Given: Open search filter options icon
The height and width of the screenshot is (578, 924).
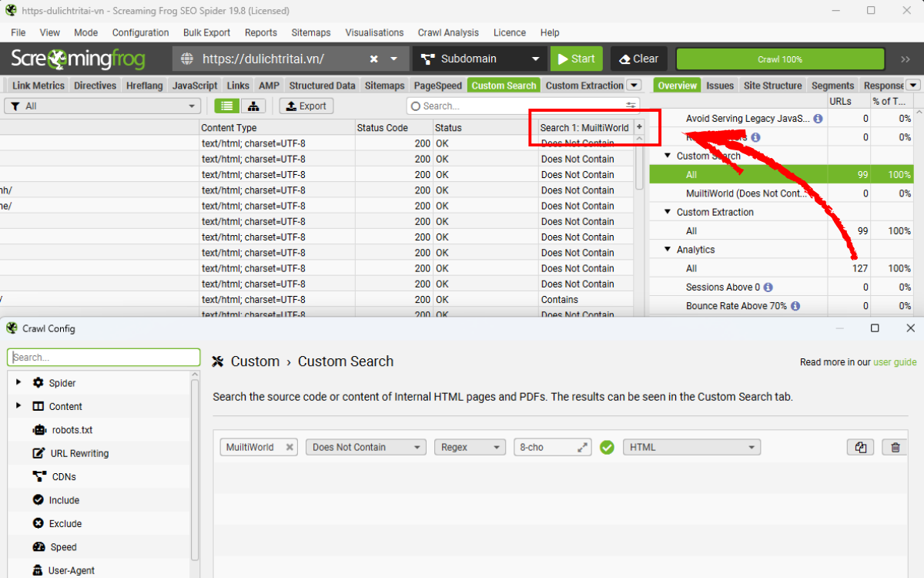Looking at the screenshot, I should [631, 106].
